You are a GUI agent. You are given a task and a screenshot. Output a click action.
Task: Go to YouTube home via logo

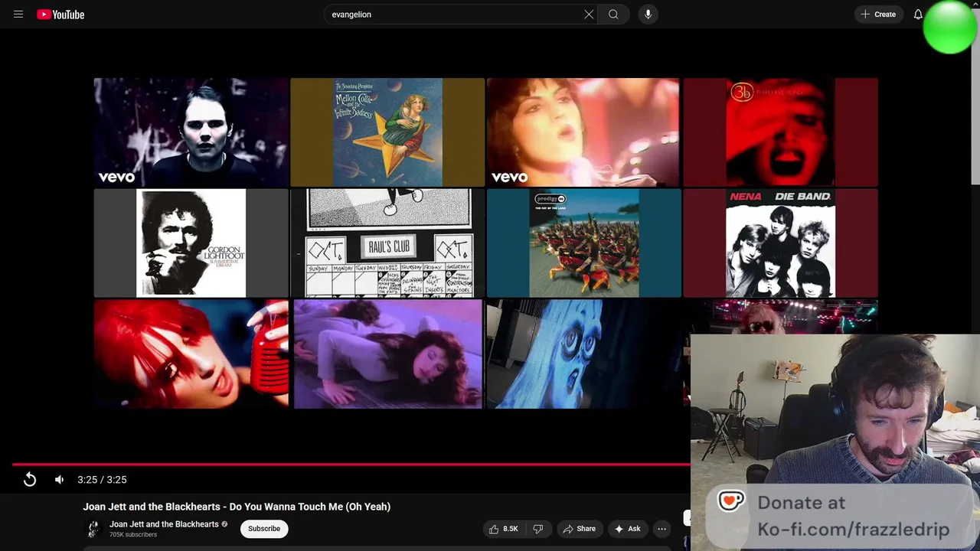tap(60, 15)
